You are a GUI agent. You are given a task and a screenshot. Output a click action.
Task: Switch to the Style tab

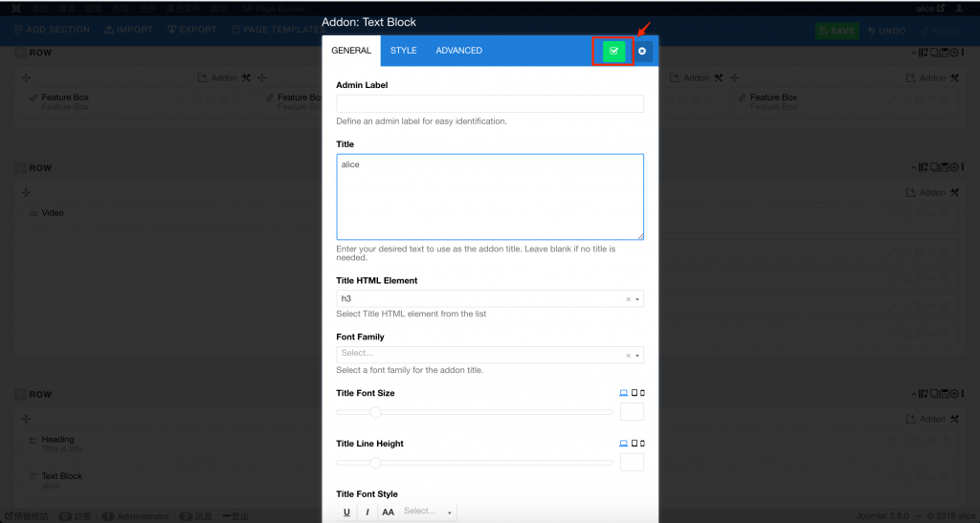click(403, 51)
